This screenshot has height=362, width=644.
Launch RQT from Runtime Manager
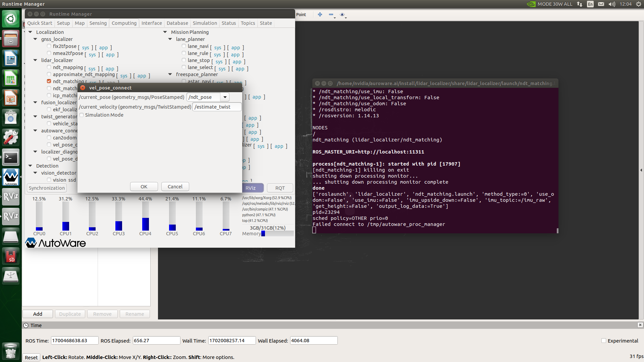(x=280, y=188)
